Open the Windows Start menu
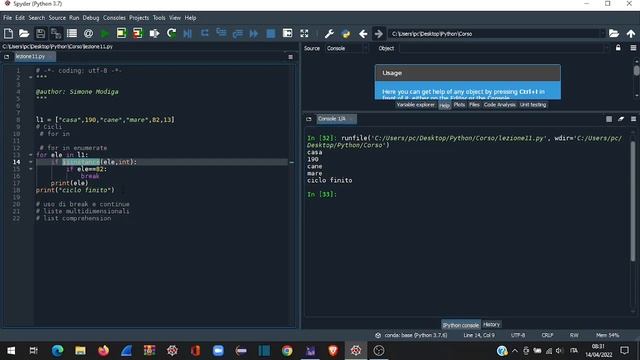 [11, 351]
